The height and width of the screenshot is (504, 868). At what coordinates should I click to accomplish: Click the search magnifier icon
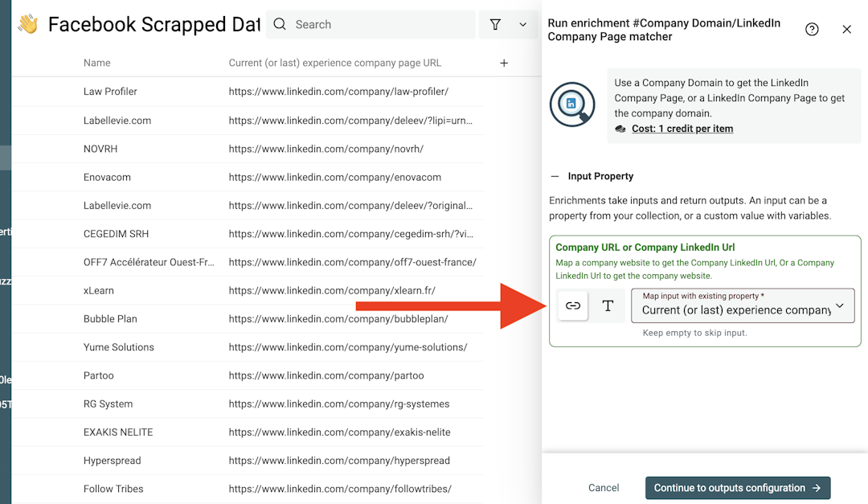tap(279, 24)
